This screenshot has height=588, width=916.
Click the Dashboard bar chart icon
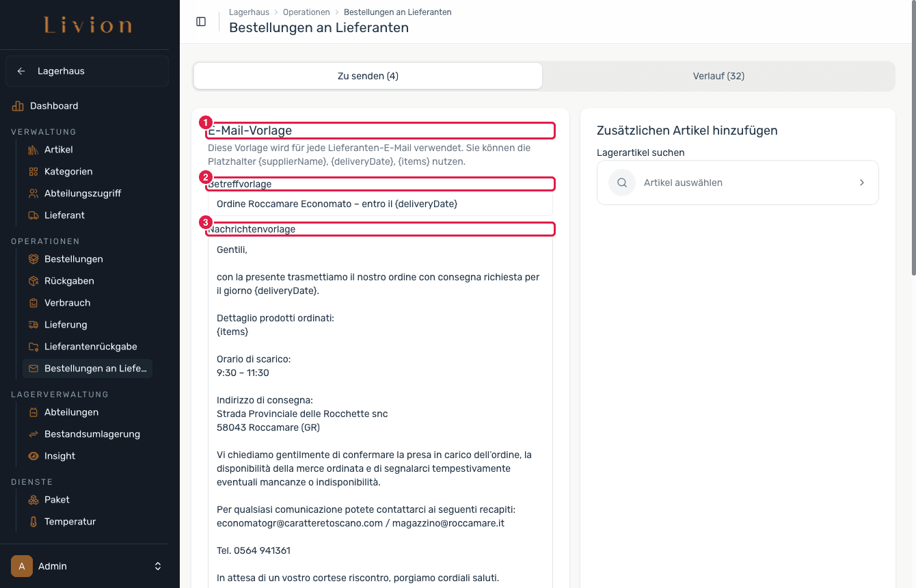(18, 106)
